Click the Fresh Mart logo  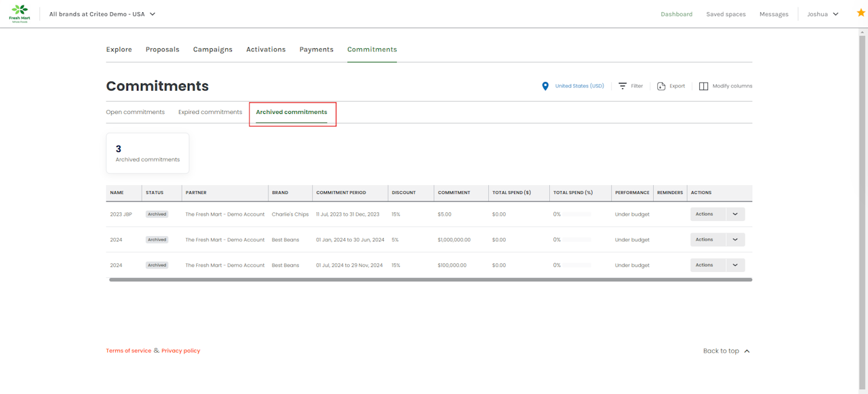(20, 13)
